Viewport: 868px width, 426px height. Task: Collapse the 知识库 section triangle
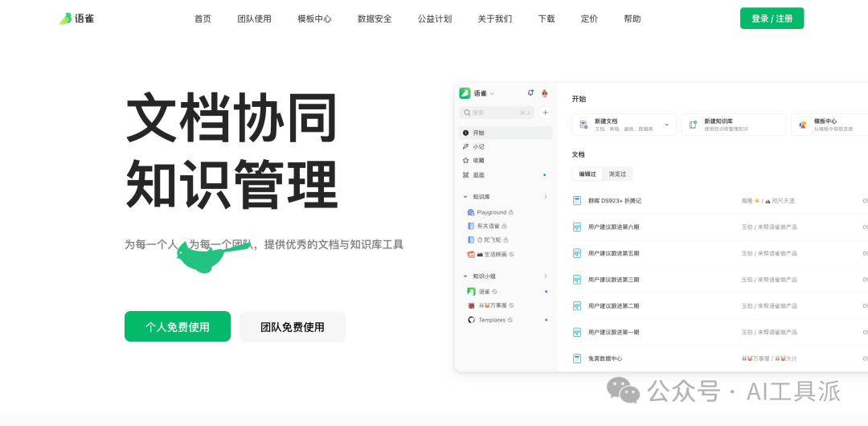[x=465, y=197]
